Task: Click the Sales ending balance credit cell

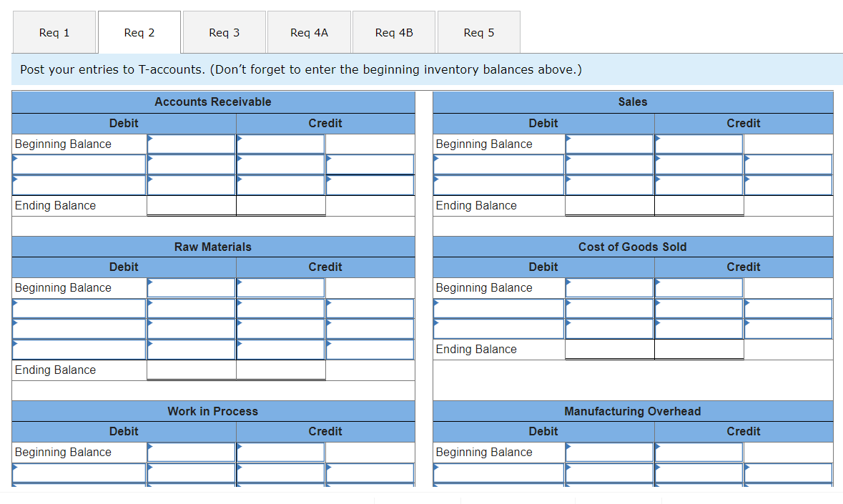Action: click(699, 205)
